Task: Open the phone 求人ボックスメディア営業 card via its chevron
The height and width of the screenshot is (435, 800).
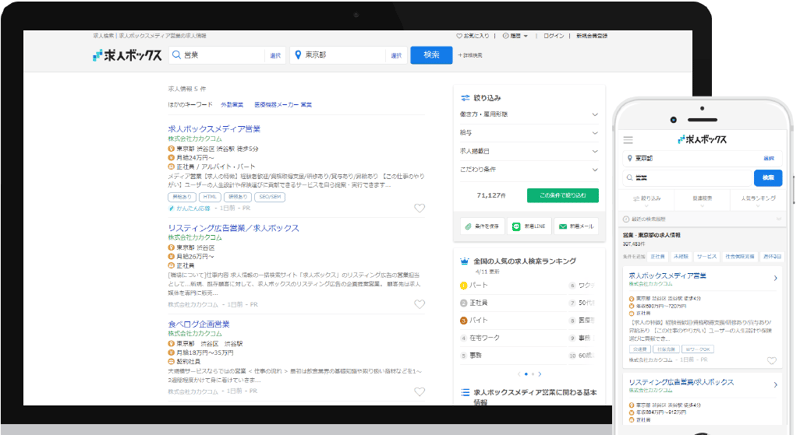Action: coord(775,278)
